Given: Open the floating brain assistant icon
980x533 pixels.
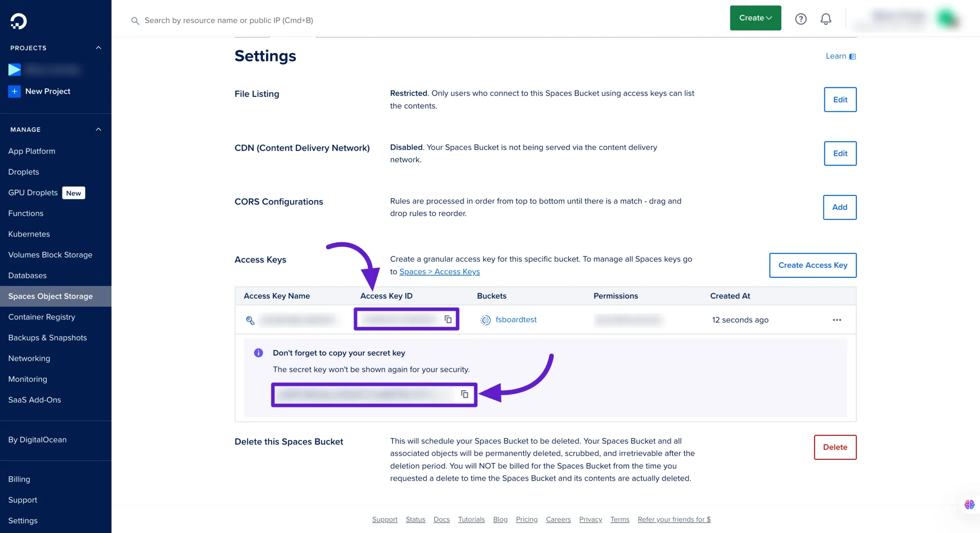Looking at the screenshot, I should pyautogui.click(x=969, y=505).
